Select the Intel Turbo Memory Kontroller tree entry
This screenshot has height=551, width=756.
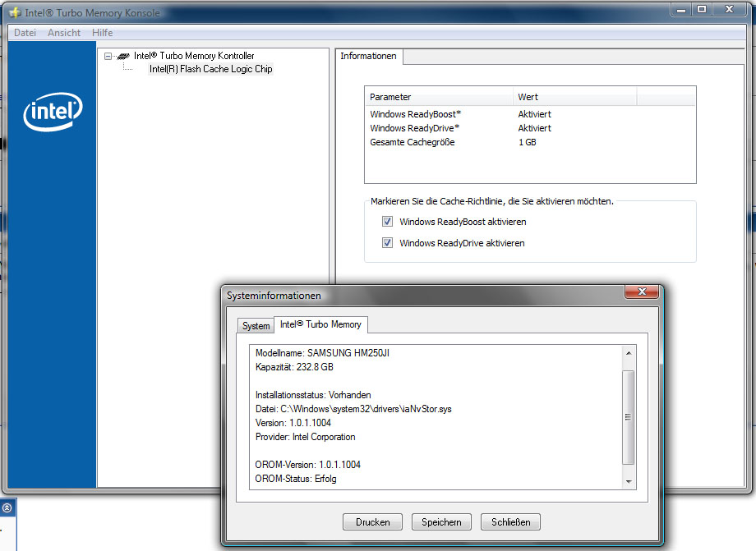pos(194,56)
